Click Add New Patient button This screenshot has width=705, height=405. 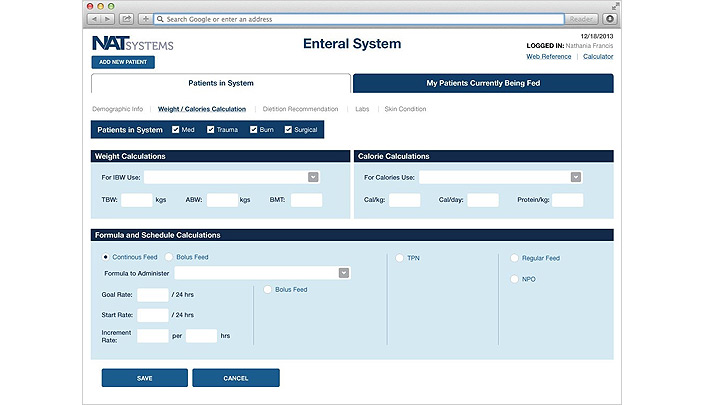[x=123, y=62]
